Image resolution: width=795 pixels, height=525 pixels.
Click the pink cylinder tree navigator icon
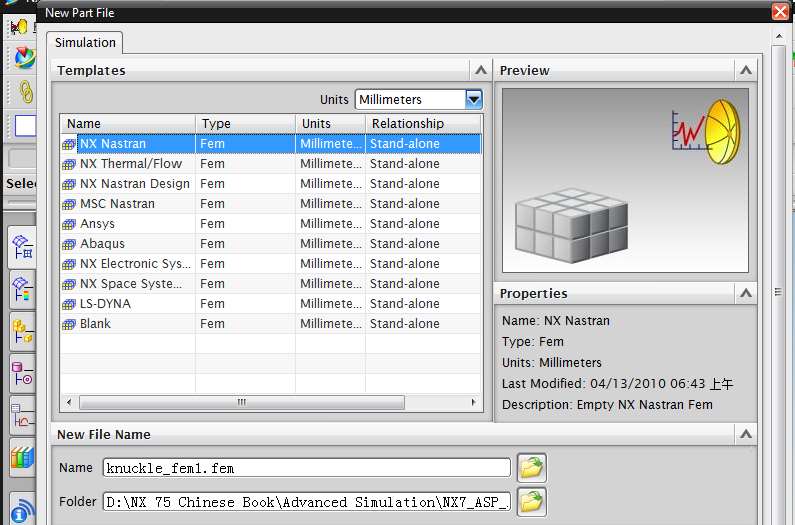pyautogui.click(x=22, y=374)
